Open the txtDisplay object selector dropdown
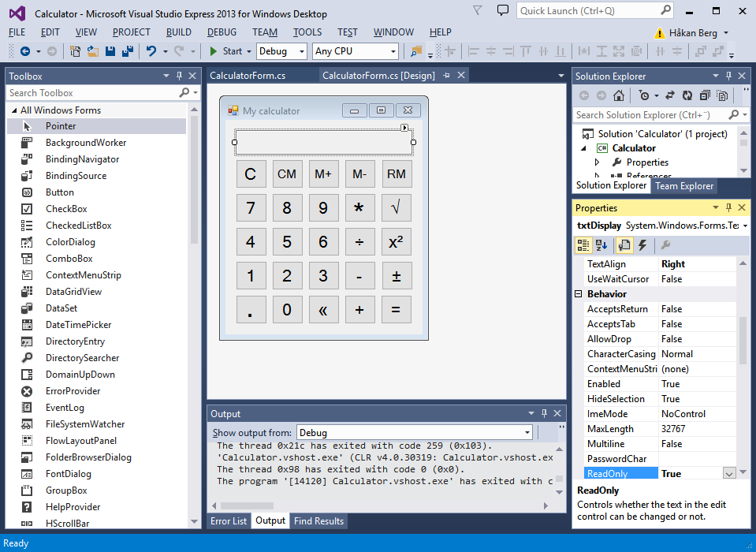The width and height of the screenshot is (756, 552). pos(746,226)
